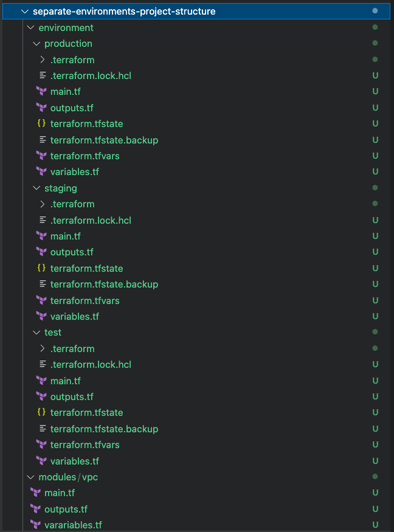The height and width of the screenshot is (532, 394).
Task: Open main.tf in modules/vpc
Action: (60, 492)
